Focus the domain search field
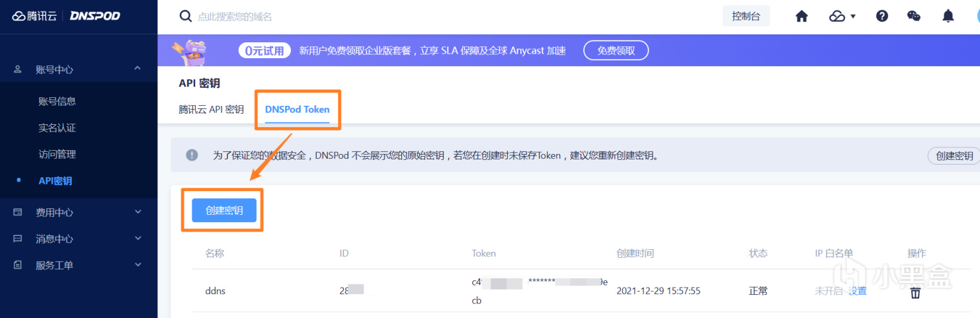The height and width of the screenshot is (318, 980). [x=235, y=17]
